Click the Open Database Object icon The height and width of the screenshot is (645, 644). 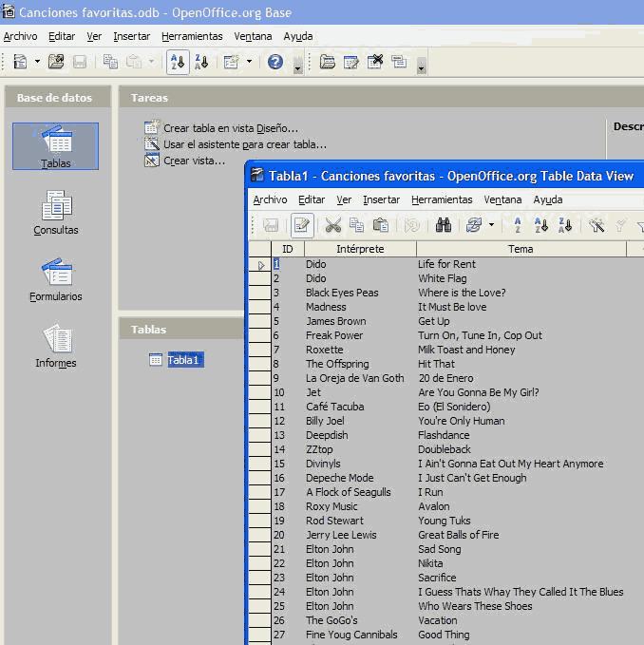tap(328, 62)
